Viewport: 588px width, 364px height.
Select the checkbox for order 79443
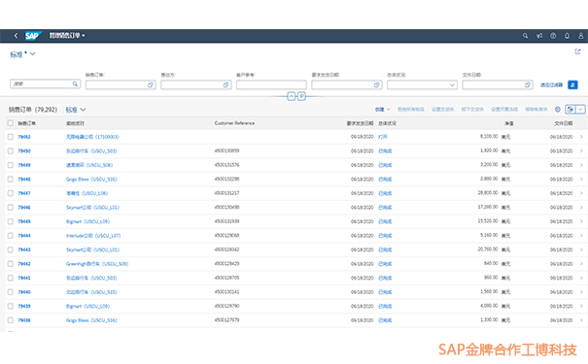pos(11,249)
